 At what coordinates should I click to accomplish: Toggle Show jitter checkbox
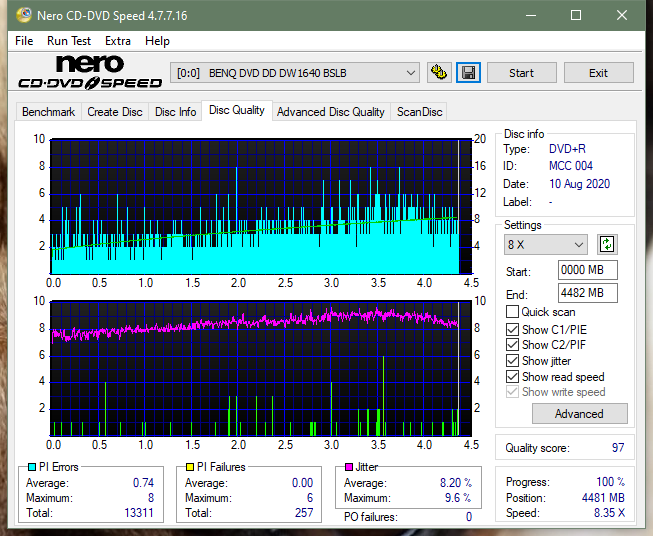pos(512,361)
